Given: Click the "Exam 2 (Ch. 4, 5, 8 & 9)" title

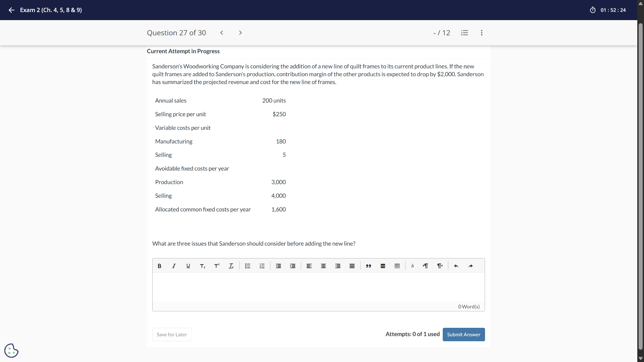Looking at the screenshot, I should coord(51,10).
